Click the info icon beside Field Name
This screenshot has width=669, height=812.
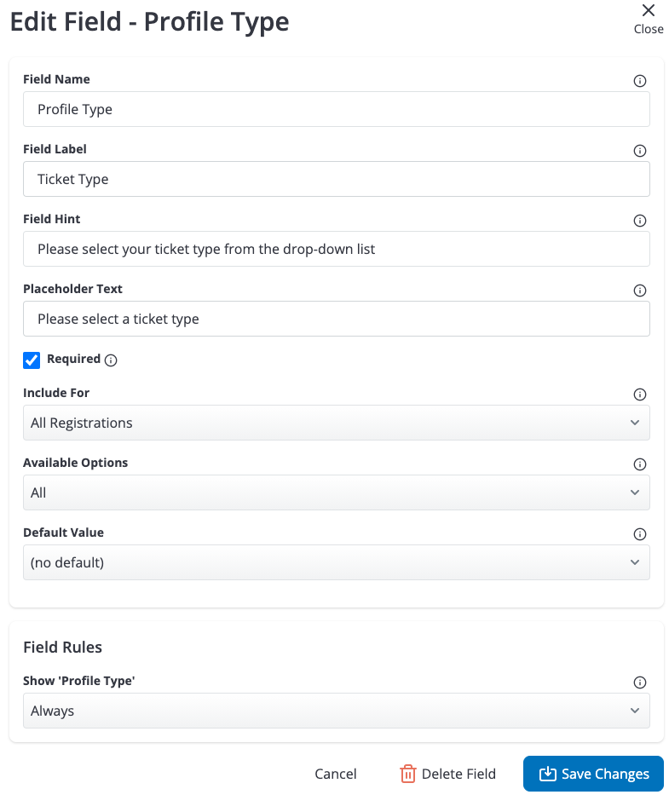(639, 81)
